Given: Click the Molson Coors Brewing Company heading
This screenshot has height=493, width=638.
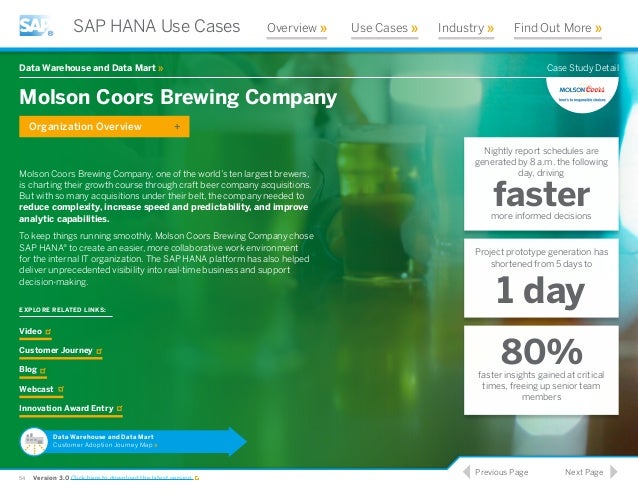Looking at the screenshot, I should point(178,97).
